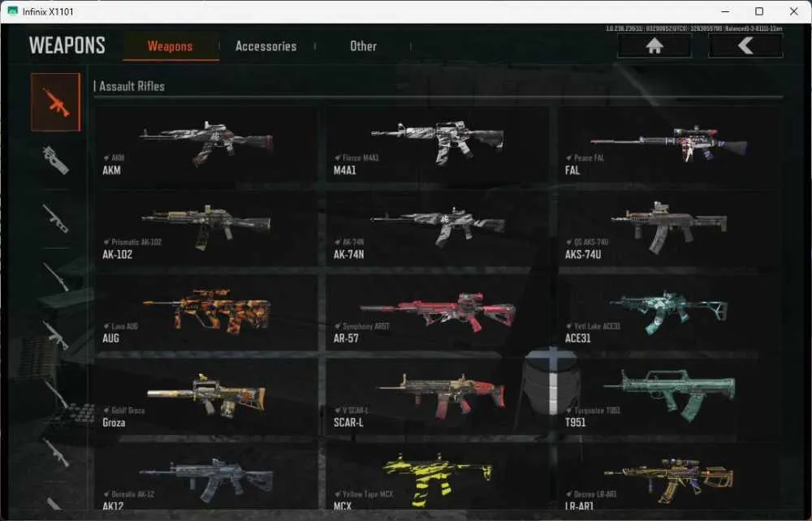
Task: Maximize the Infinix X1101 window
Action: tap(759, 11)
